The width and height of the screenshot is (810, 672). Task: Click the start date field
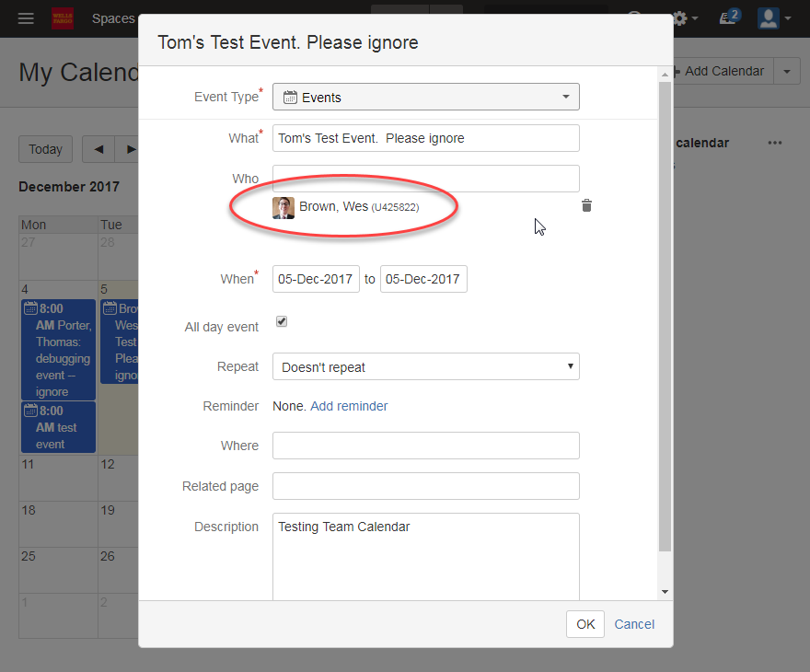click(316, 279)
